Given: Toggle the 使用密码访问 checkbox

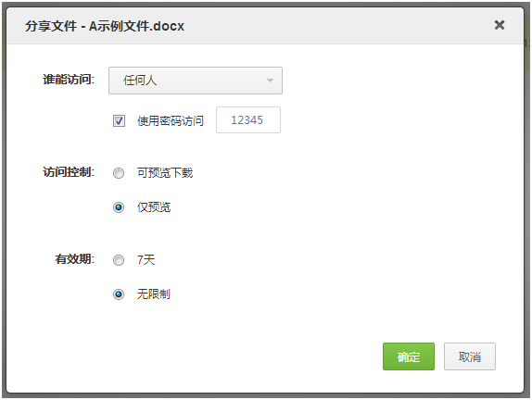Looking at the screenshot, I should coord(119,120).
